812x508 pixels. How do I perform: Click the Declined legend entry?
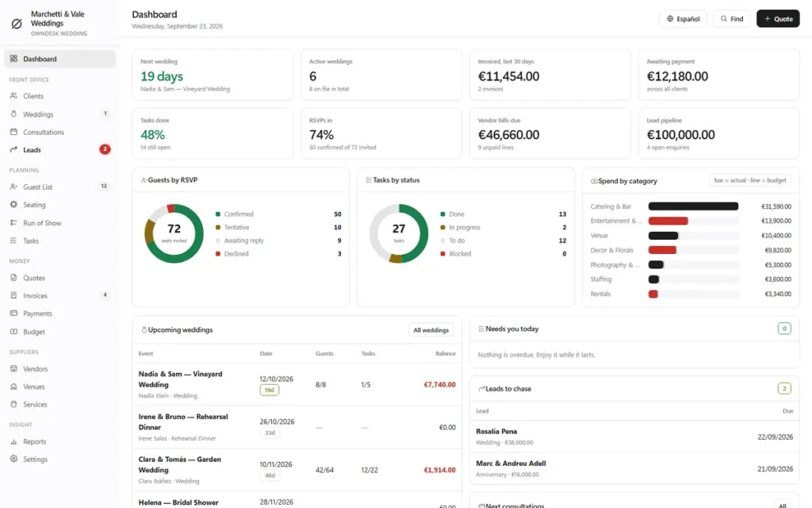[x=278, y=253]
